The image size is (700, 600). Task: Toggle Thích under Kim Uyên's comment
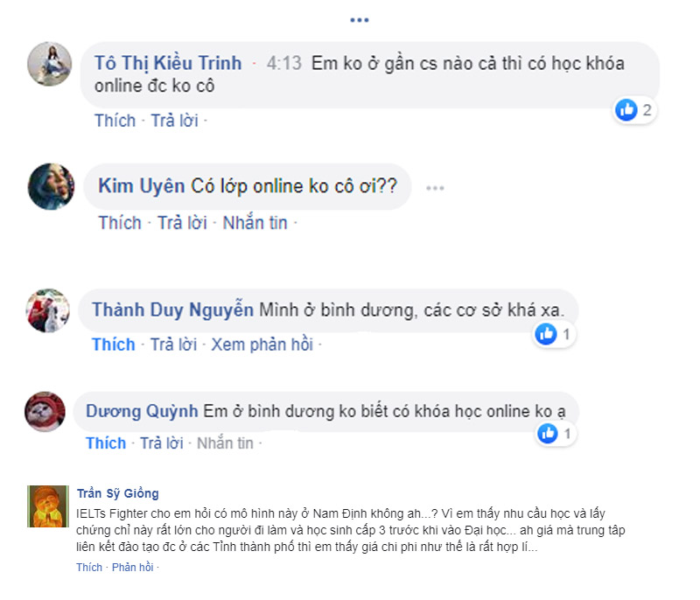point(120,223)
